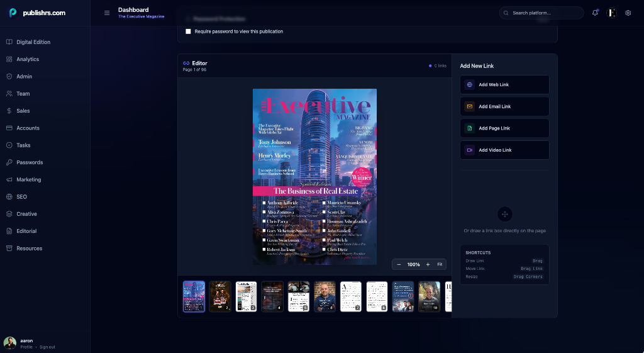644x353 pixels.
Task: Click the envelope icon on Add Email Link
Action: (469, 106)
